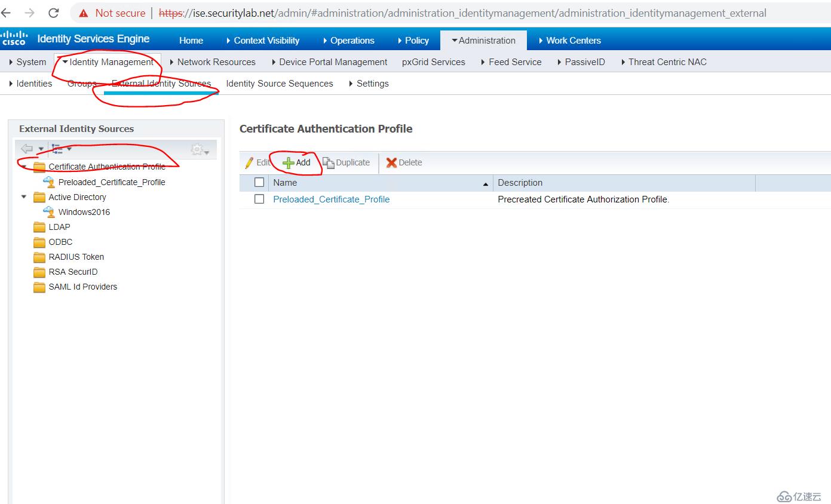Viewport: 831px width, 504px height.
Task: Click the browser forward arrow
Action: (29, 13)
